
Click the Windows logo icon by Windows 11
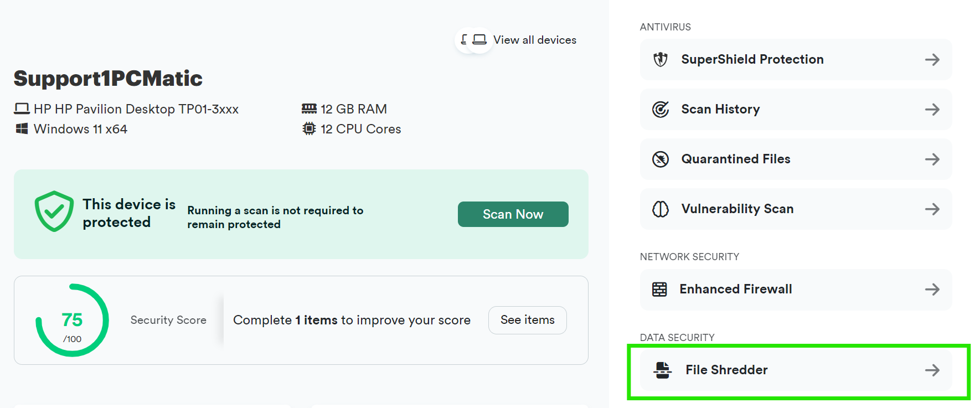coord(22,128)
